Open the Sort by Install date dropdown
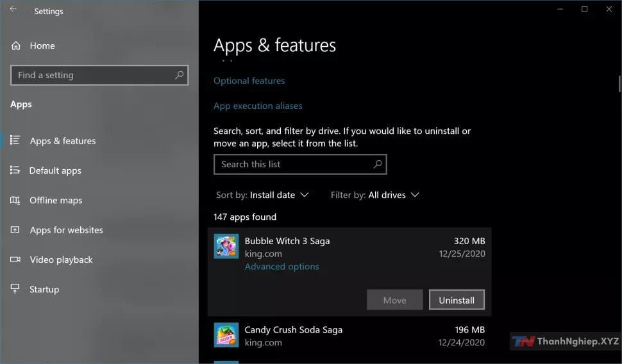The width and height of the screenshot is (622, 364). click(x=262, y=195)
